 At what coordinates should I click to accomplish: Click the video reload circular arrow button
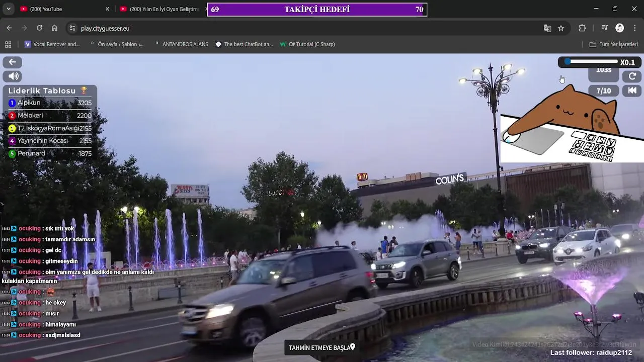coord(632,76)
